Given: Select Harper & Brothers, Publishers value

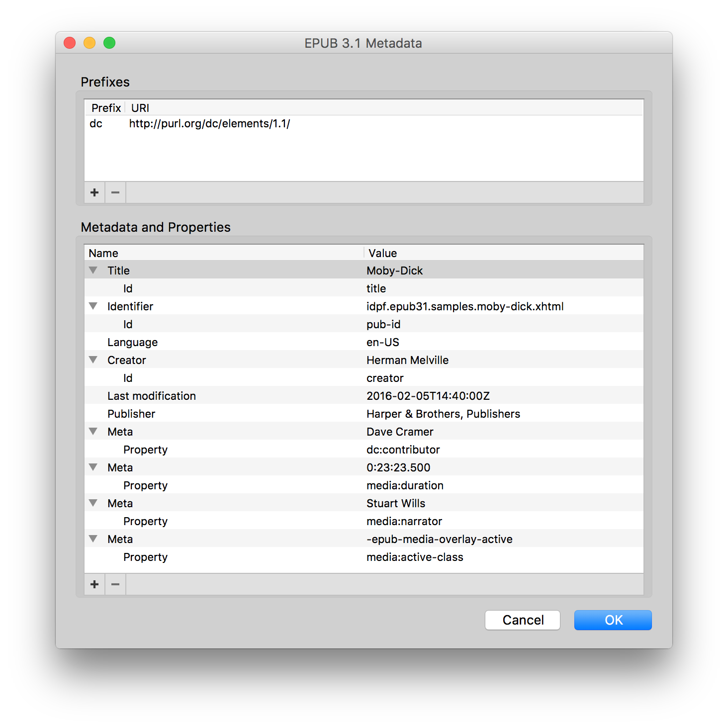Looking at the screenshot, I should pyautogui.click(x=444, y=414).
